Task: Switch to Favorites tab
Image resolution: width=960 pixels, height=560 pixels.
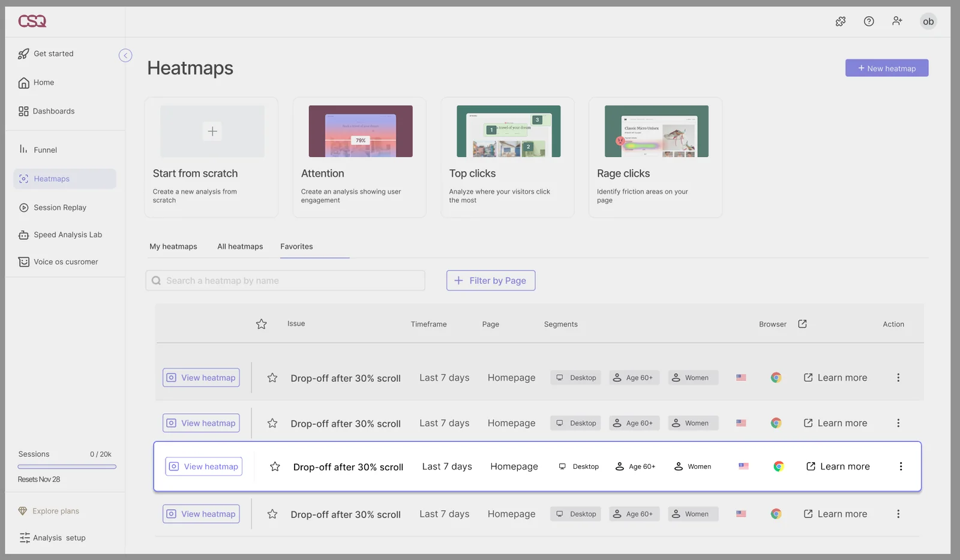Action: pyautogui.click(x=296, y=246)
